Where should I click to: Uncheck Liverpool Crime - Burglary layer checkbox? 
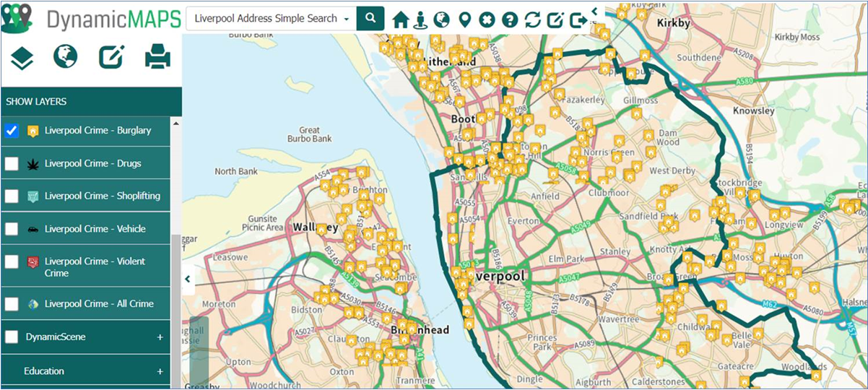point(12,131)
